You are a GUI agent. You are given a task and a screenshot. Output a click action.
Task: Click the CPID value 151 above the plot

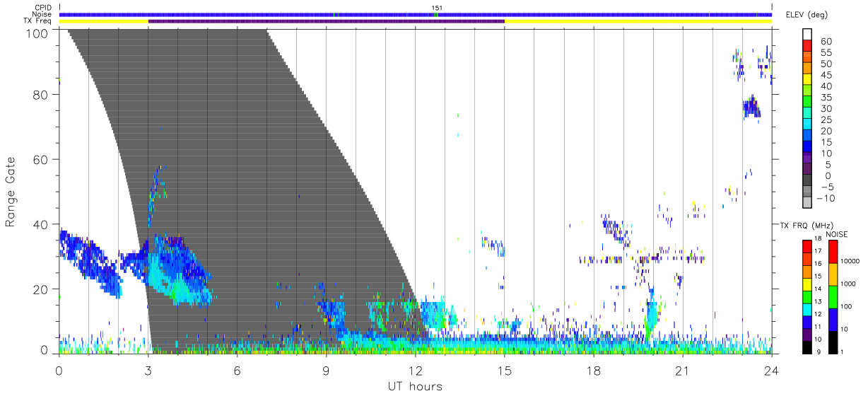coord(437,8)
